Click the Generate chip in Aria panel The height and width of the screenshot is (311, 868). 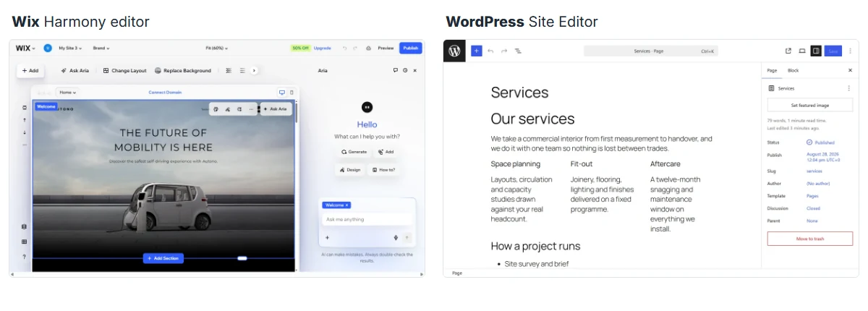point(354,152)
